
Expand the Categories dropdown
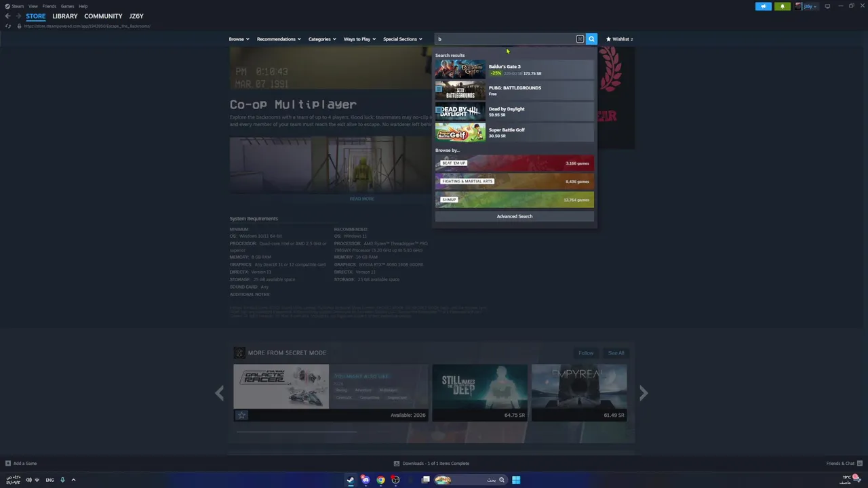tap(322, 39)
